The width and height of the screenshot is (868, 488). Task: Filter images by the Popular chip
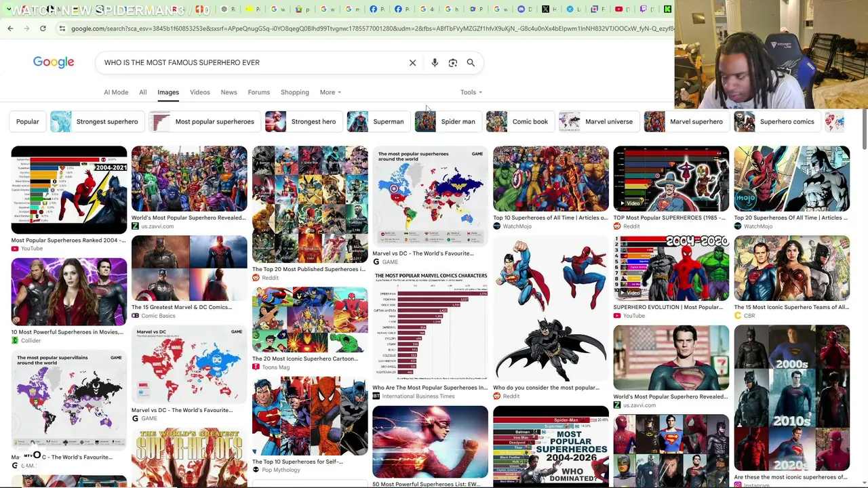click(x=28, y=122)
